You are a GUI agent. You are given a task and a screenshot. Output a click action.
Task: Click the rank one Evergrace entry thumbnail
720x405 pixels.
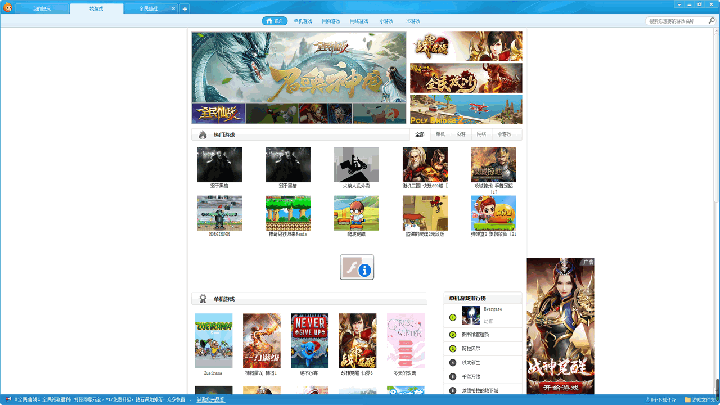coord(471,315)
